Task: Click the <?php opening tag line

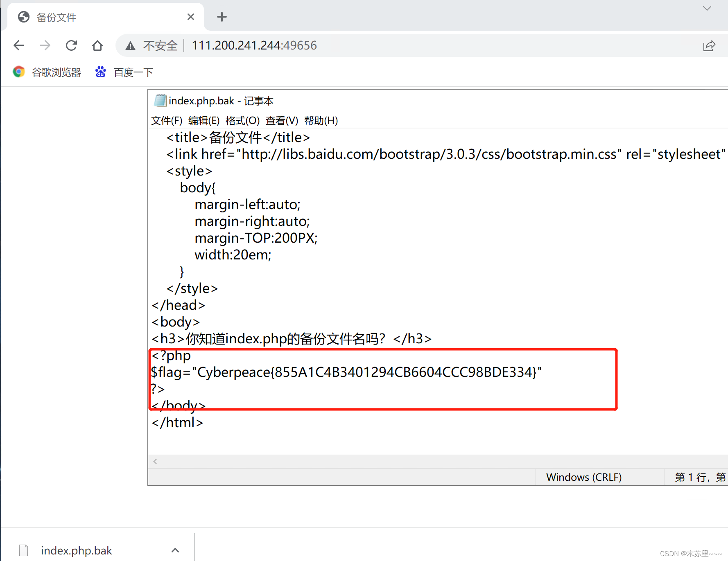Action: coord(171,356)
